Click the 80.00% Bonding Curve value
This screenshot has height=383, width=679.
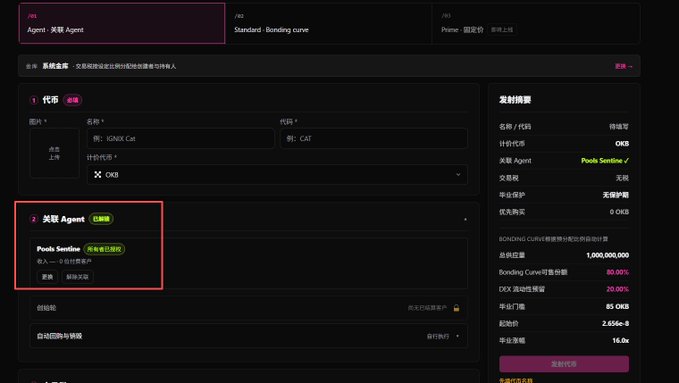(x=618, y=272)
